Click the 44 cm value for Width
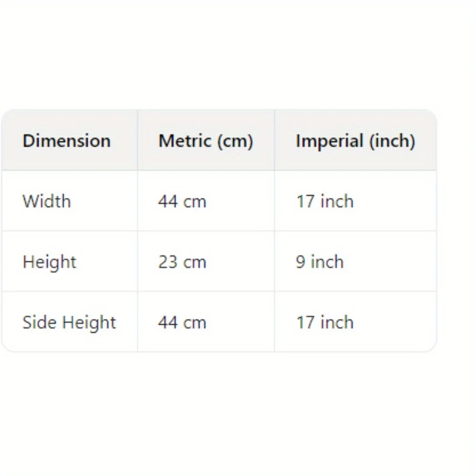The image size is (476, 476). (182, 201)
